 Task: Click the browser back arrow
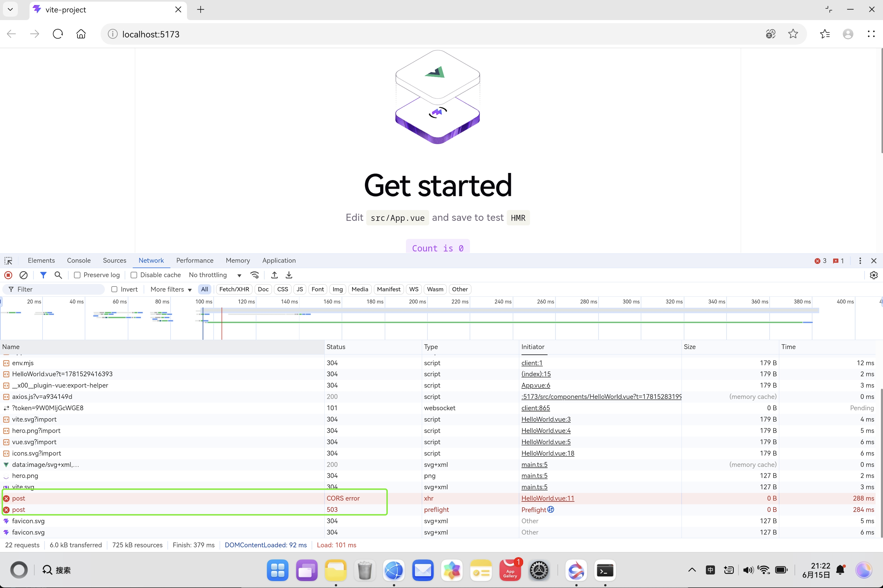tap(12, 34)
